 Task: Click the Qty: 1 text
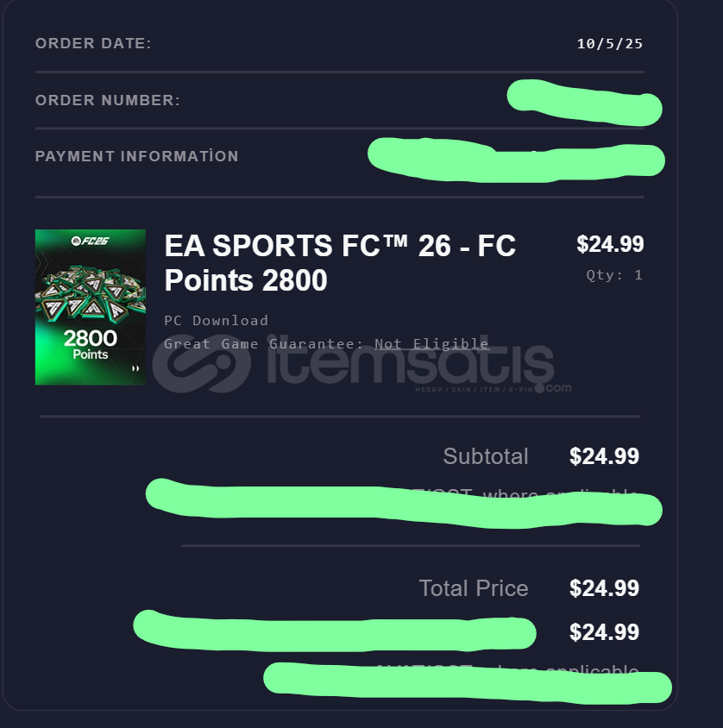(x=614, y=275)
